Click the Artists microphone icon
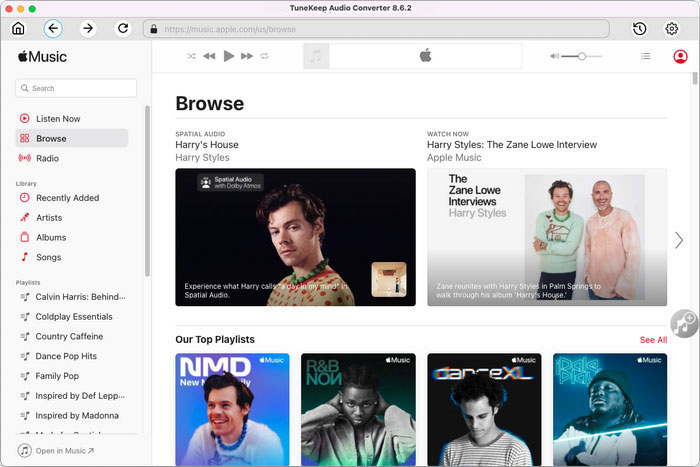Viewport: 700px width, 467px height. (25, 217)
